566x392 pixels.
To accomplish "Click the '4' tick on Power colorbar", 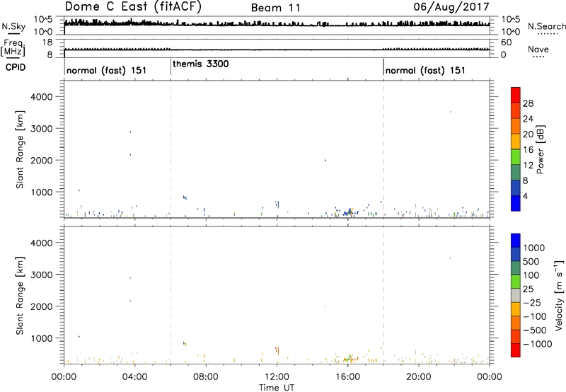I will click(525, 196).
